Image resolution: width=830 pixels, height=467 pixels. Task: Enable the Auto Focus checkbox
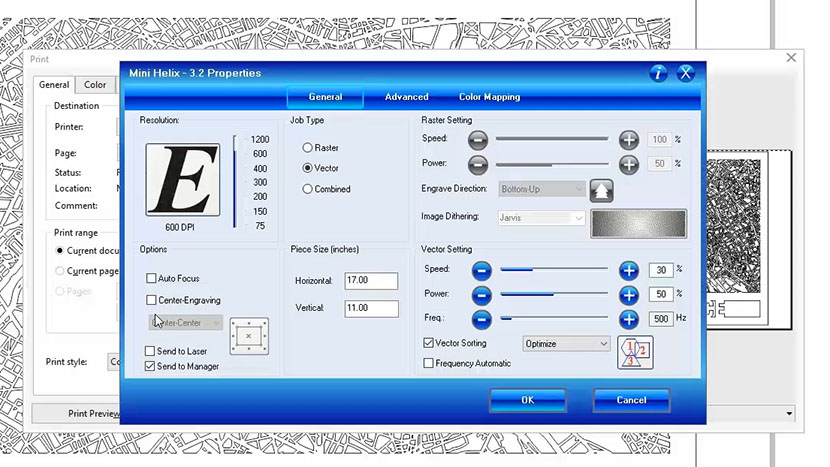pyautogui.click(x=151, y=279)
